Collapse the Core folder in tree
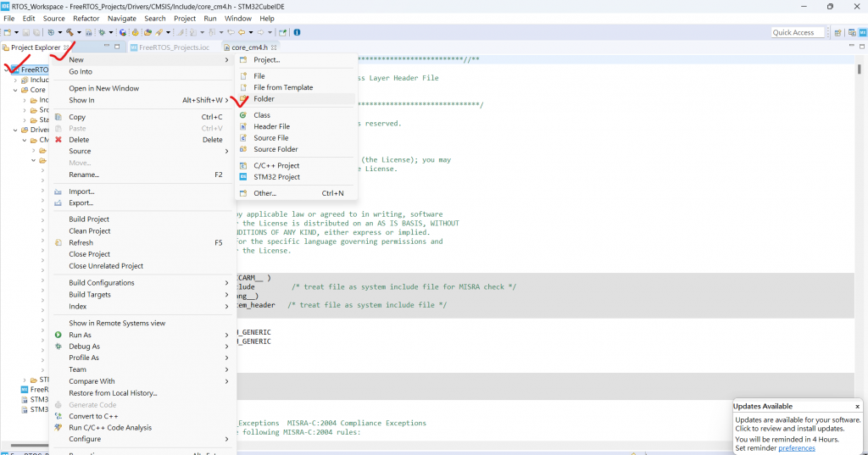This screenshot has width=868, height=455. pos(15,90)
